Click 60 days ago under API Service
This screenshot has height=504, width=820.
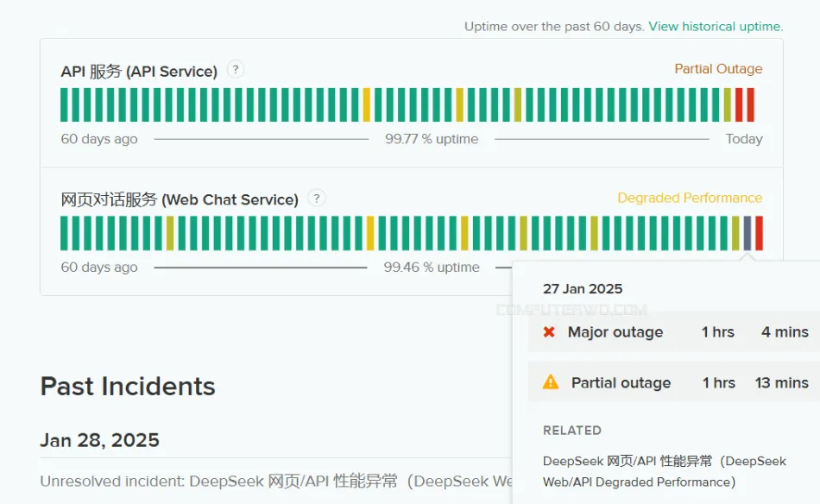point(99,139)
